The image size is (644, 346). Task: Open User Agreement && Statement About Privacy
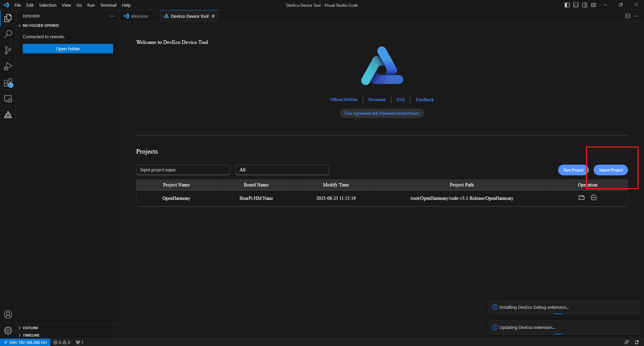pyautogui.click(x=382, y=113)
